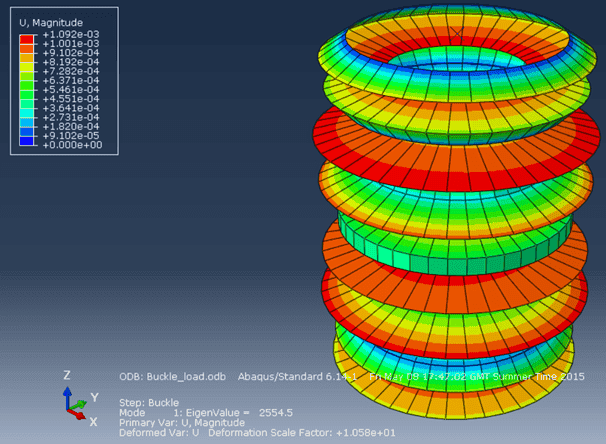The width and height of the screenshot is (606, 444).
Task: Click the Y axis of the triad
Action: (93, 397)
